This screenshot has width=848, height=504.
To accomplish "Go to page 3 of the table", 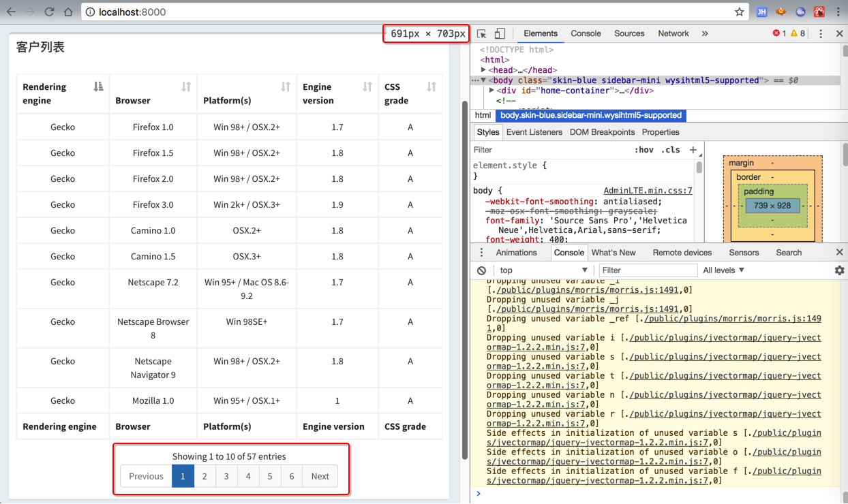I will click(x=226, y=476).
